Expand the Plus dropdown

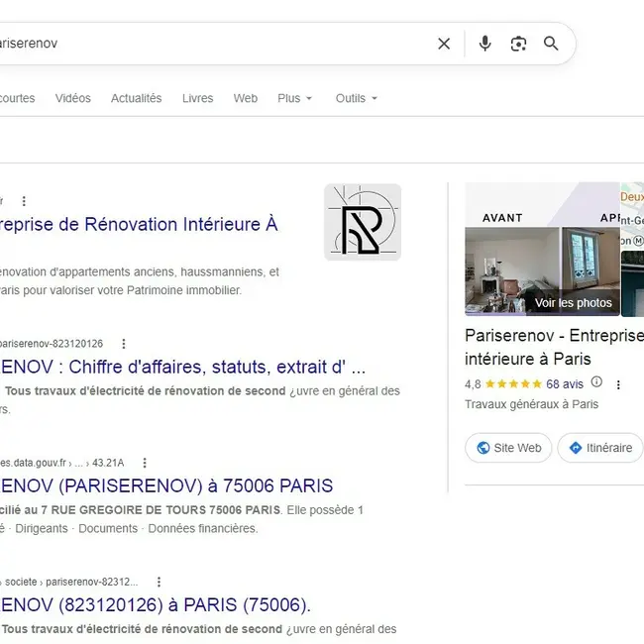[295, 98]
